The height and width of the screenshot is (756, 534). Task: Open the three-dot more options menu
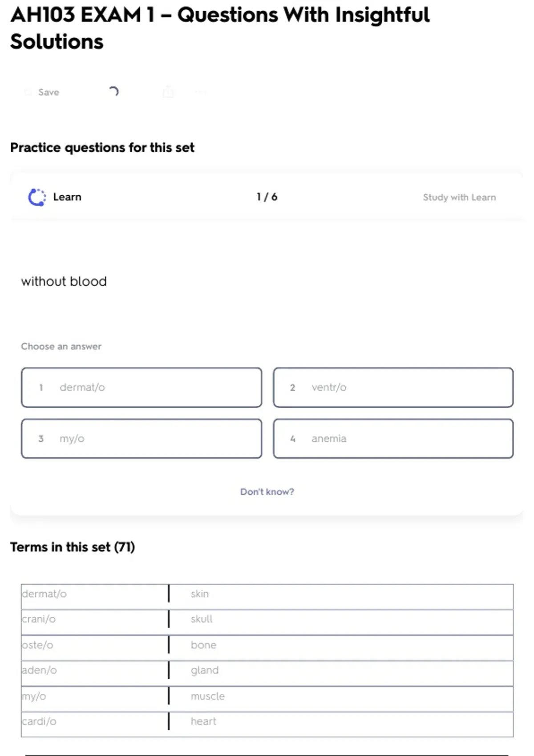pos(201,92)
